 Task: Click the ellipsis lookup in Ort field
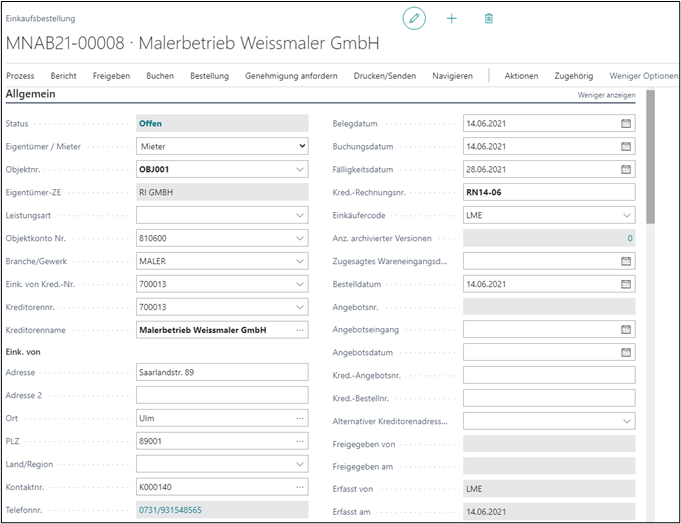[x=300, y=418]
